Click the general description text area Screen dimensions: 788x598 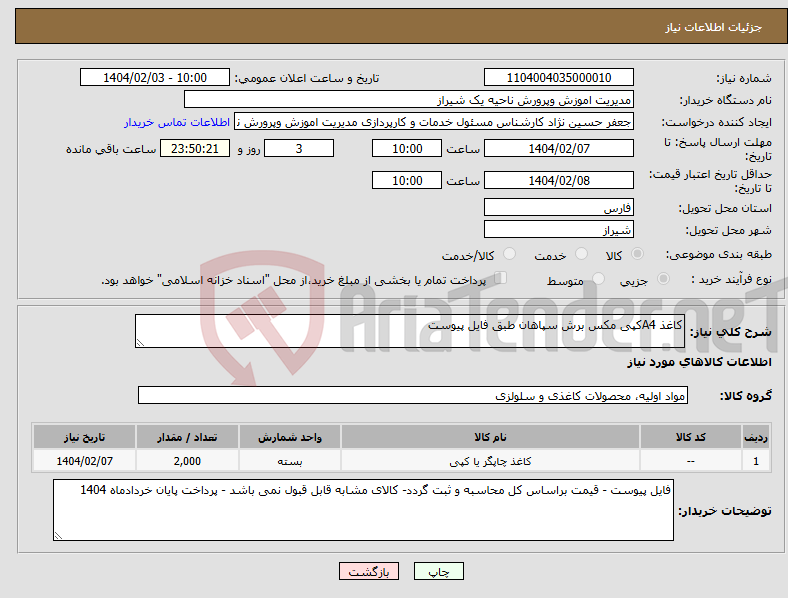410,331
